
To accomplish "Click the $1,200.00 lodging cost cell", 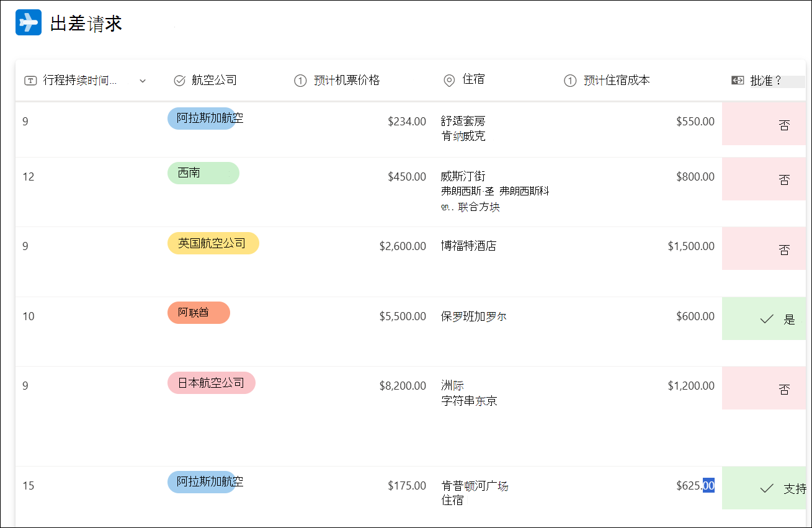I will (x=691, y=386).
